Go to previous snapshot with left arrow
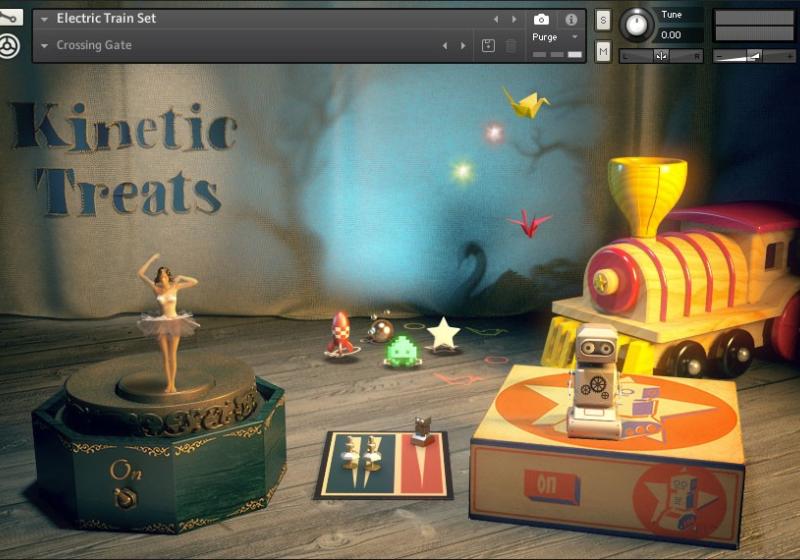Viewport: 800px width, 560px height. pyautogui.click(x=445, y=45)
